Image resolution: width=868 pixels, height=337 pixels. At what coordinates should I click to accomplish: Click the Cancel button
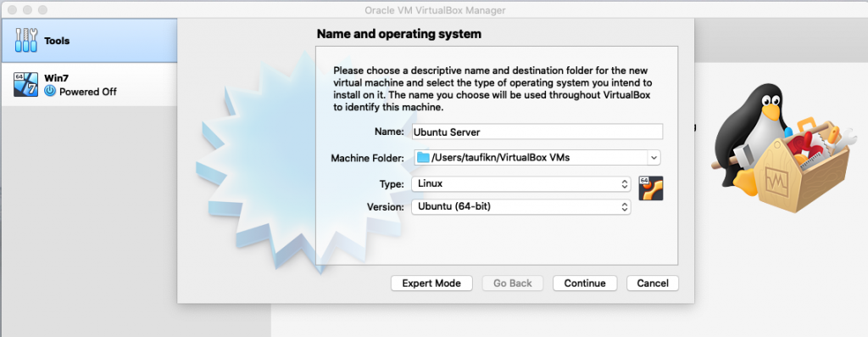tap(653, 284)
